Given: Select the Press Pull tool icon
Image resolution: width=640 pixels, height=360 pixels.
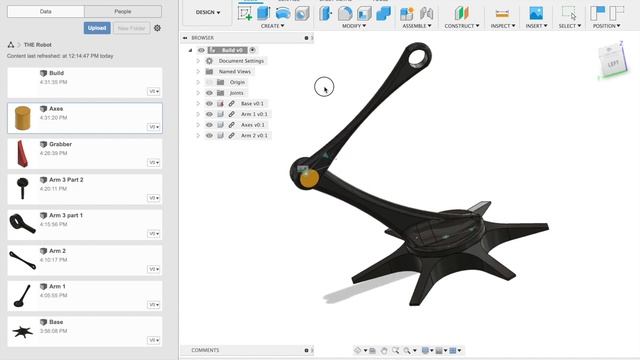Looking at the screenshot, I should pos(326,13).
